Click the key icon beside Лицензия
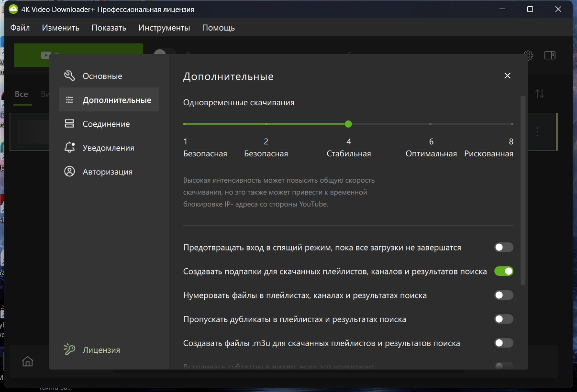 69,350
